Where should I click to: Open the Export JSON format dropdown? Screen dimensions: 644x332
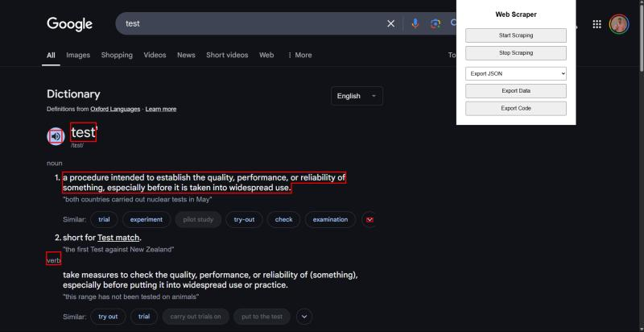(x=516, y=73)
